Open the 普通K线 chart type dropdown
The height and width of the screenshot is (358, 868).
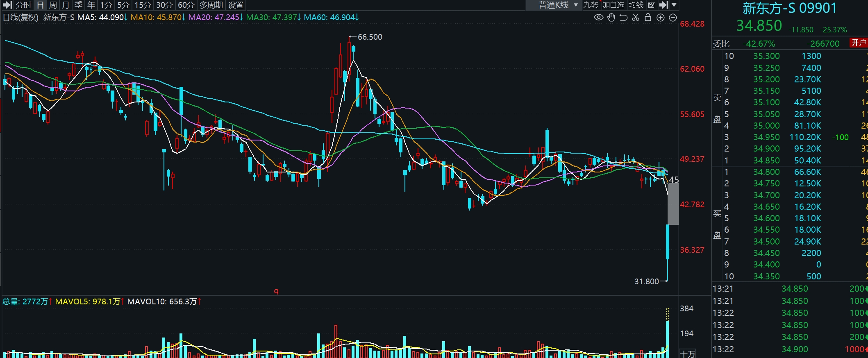click(x=557, y=5)
